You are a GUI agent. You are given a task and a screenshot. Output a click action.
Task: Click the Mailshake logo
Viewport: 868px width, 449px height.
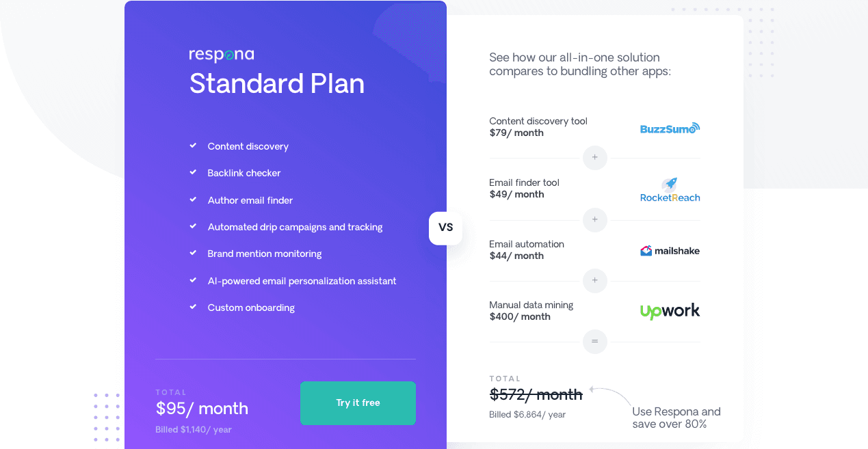(670, 251)
